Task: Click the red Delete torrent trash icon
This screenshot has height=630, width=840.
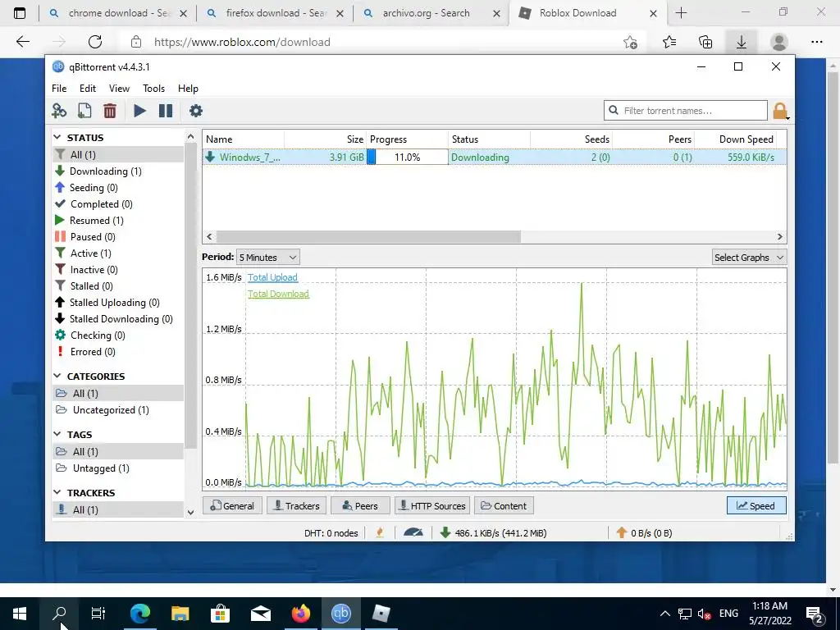Action: point(110,111)
